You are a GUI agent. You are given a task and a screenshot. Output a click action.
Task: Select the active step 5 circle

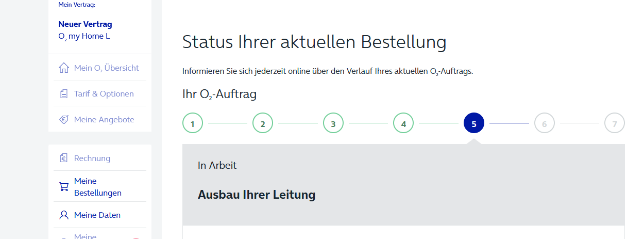point(474,123)
